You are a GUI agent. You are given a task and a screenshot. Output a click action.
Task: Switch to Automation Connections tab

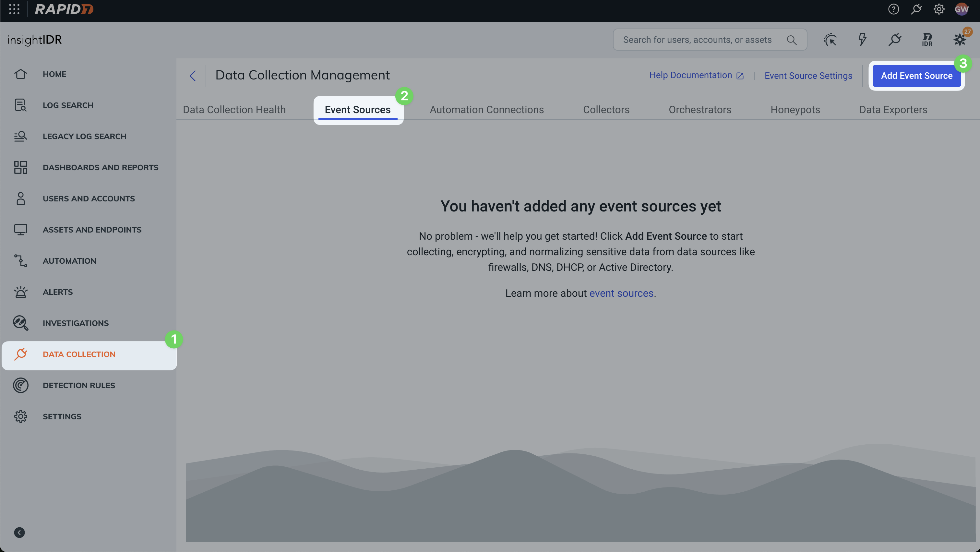click(x=486, y=110)
